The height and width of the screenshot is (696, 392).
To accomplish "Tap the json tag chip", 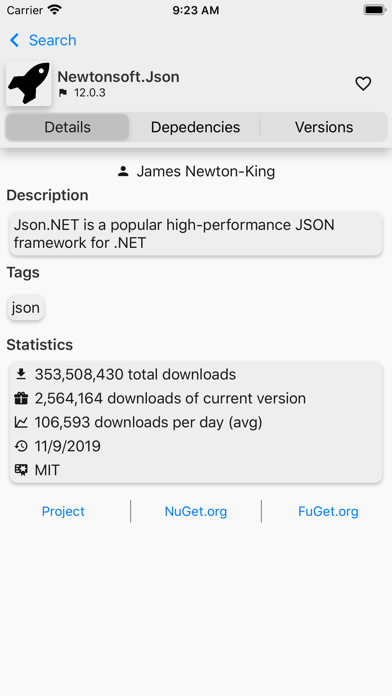I will click(x=26, y=308).
